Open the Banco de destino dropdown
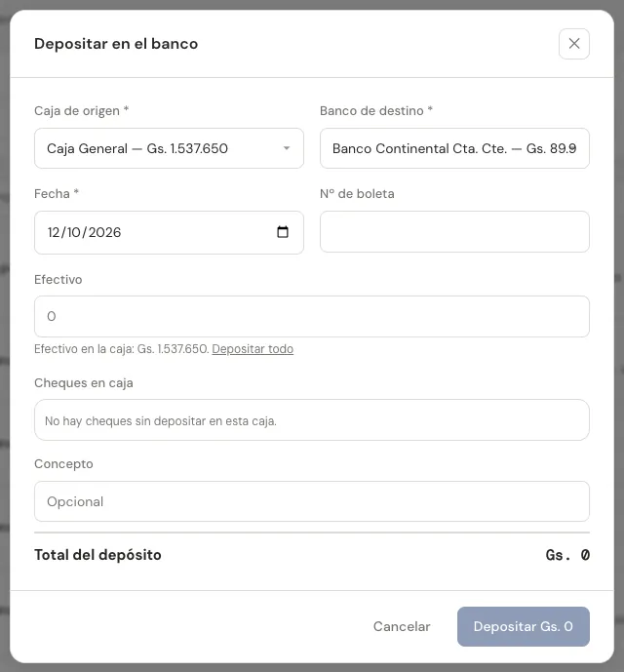Viewport: 624px width, 672px height. (x=454, y=148)
